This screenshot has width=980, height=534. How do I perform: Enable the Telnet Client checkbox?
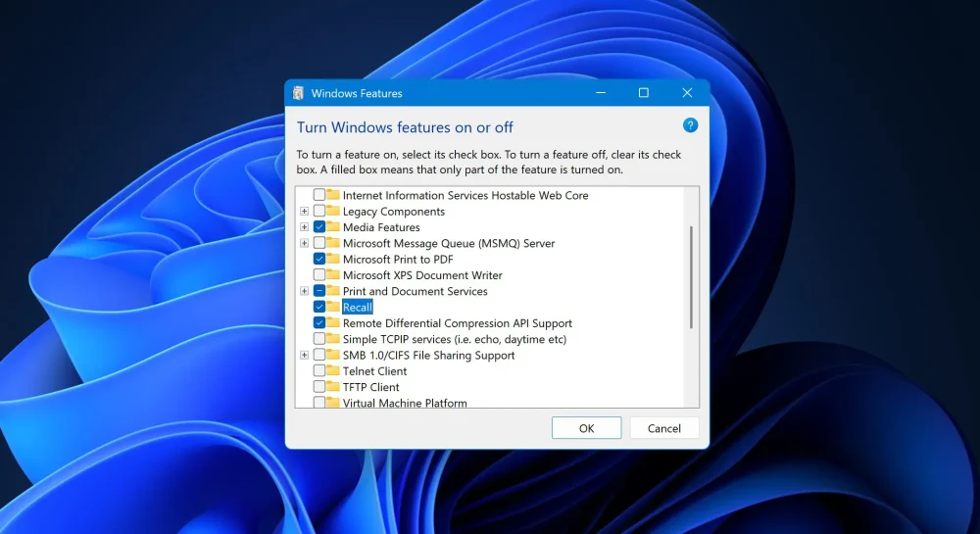click(x=319, y=371)
